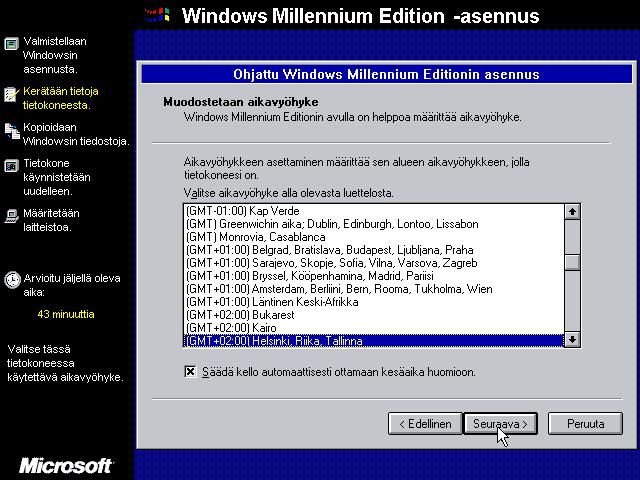Select (GMT+02:00) Kairo
Screen dimensions: 640x480
[374, 328]
